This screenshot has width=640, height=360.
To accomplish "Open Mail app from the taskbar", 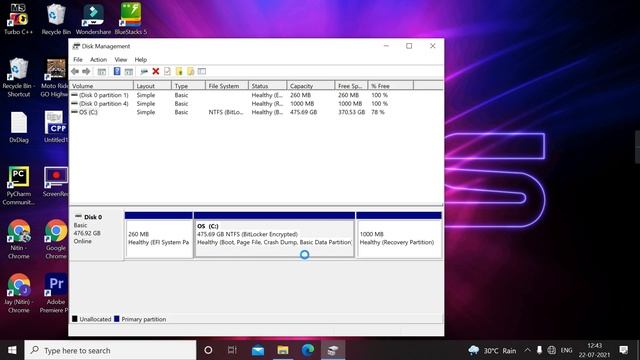I will pos(258,350).
